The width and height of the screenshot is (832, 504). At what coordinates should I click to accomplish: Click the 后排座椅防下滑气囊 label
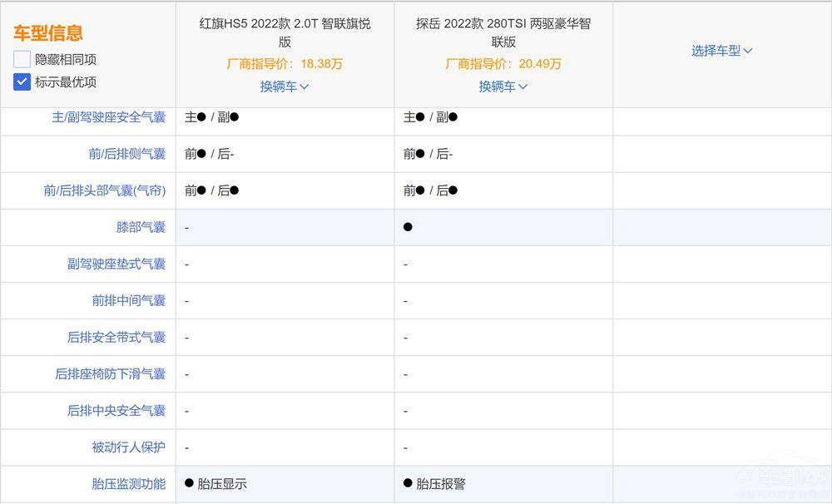tap(111, 373)
